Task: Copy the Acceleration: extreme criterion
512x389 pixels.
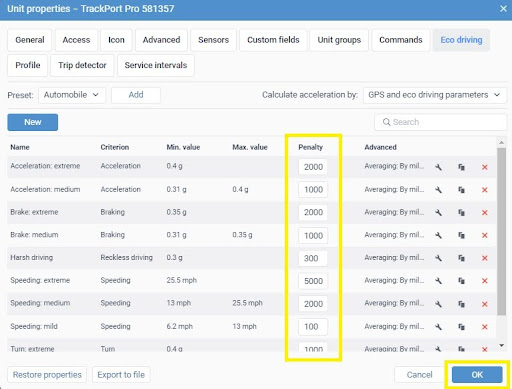Action: click(x=461, y=167)
